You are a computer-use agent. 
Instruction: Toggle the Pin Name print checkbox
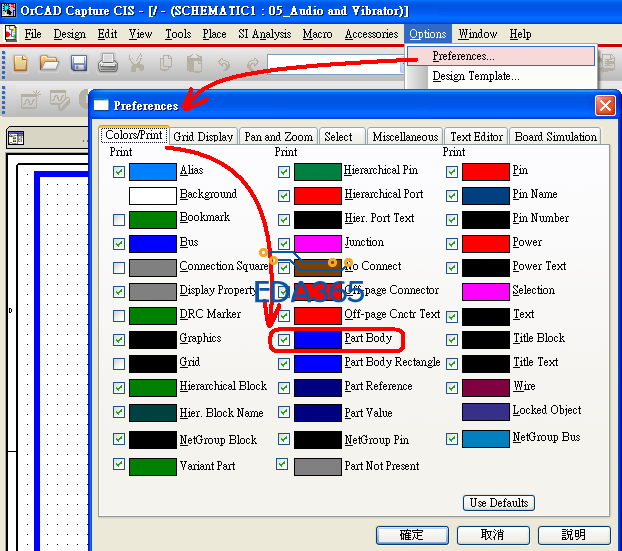pyautogui.click(x=452, y=196)
